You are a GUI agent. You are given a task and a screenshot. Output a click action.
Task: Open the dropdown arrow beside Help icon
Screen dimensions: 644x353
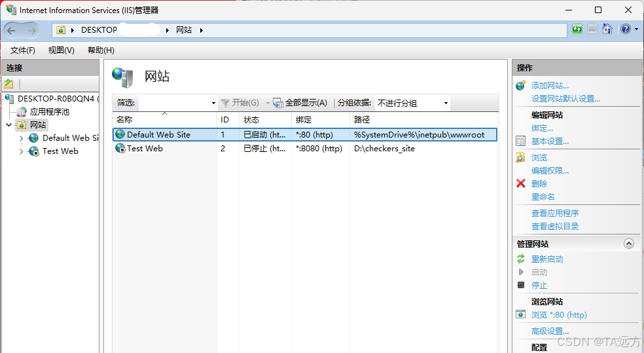[x=636, y=29]
